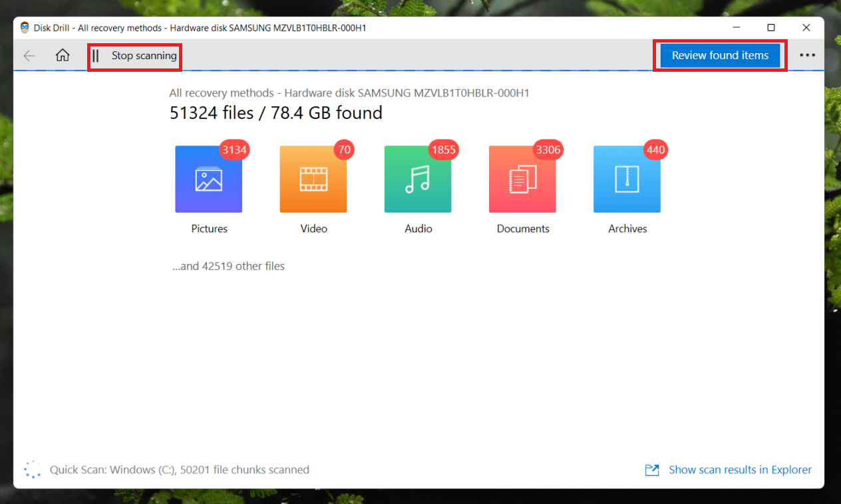This screenshot has width=841, height=504.
Task: Go back using the left arrow
Action: [29, 56]
